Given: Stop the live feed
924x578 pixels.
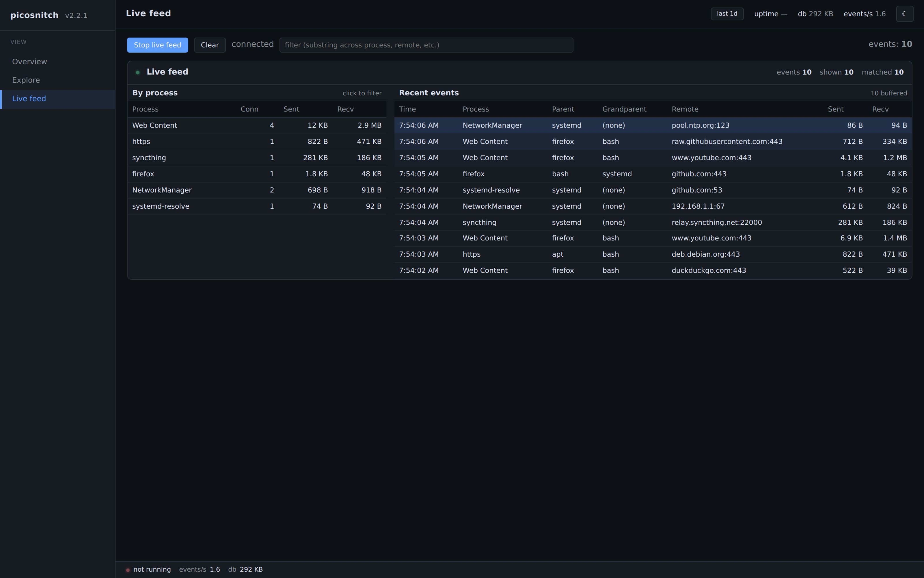Looking at the screenshot, I should coord(157,45).
